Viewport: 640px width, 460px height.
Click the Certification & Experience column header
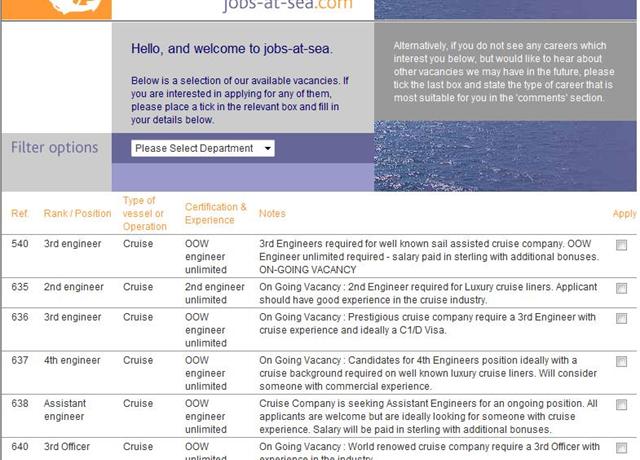[216, 213]
